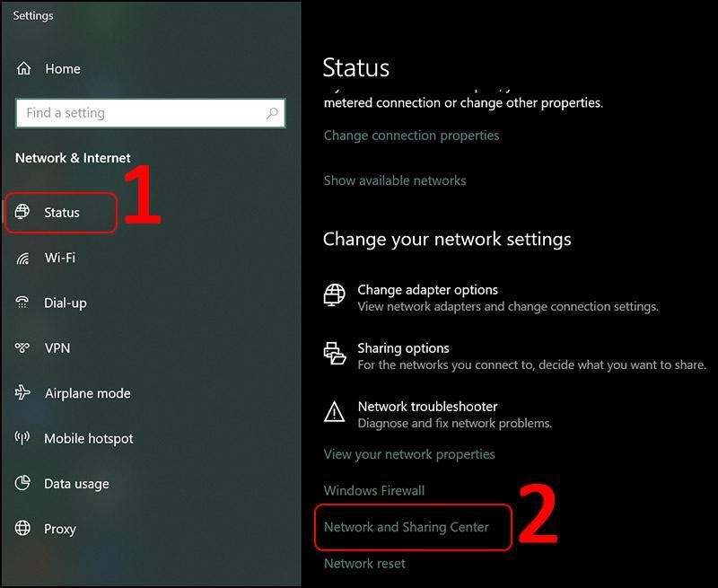
Task: Type in the Find a setting box
Action: pos(139,114)
